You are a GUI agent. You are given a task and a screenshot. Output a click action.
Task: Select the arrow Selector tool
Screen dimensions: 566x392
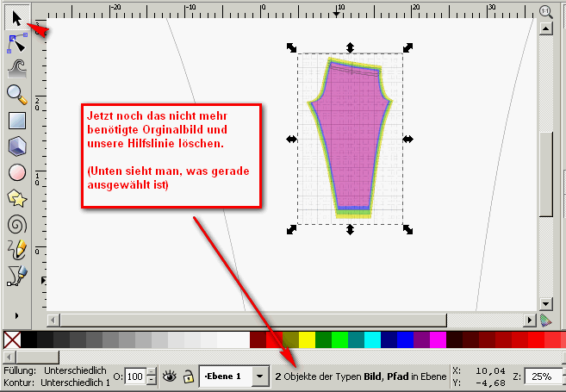coord(16,16)
